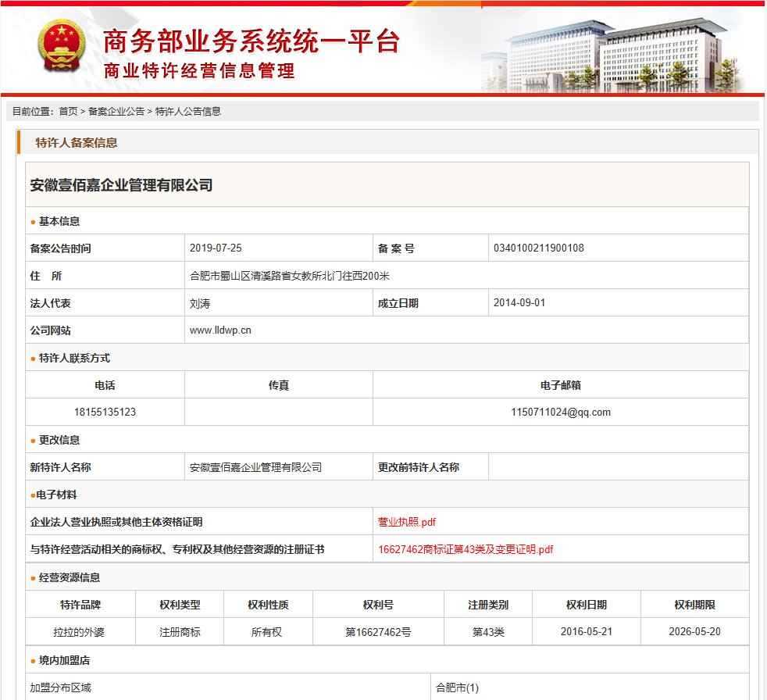Open the 首页 breadcrumb link
This screenshot has height=700, width=767.
[x=68, y=112]
